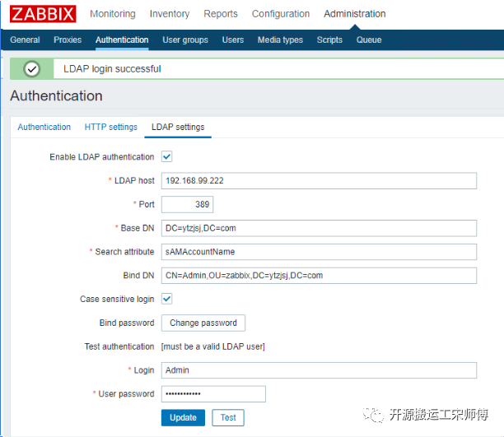
Task: Click the Base DN input field
Action: tap(319, 228)
